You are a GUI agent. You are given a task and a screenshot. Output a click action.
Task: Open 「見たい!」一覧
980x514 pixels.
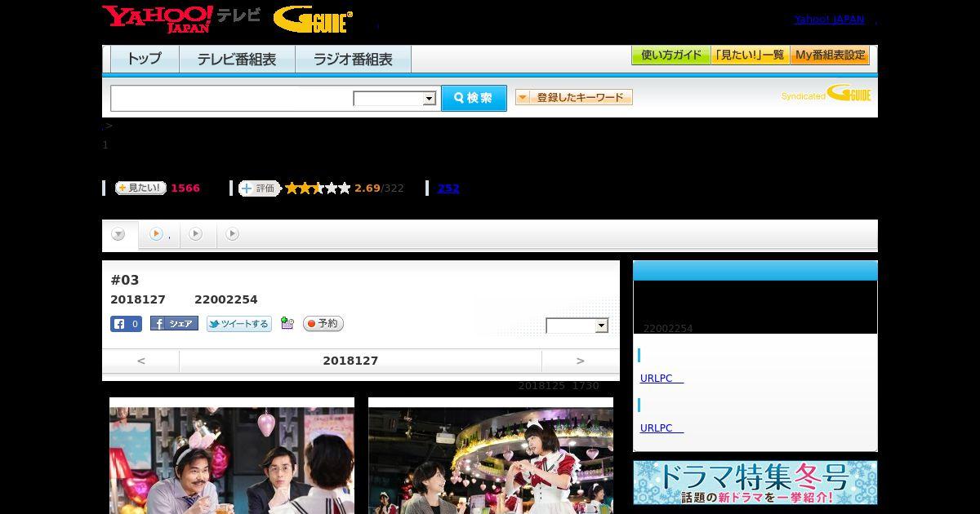750,55
